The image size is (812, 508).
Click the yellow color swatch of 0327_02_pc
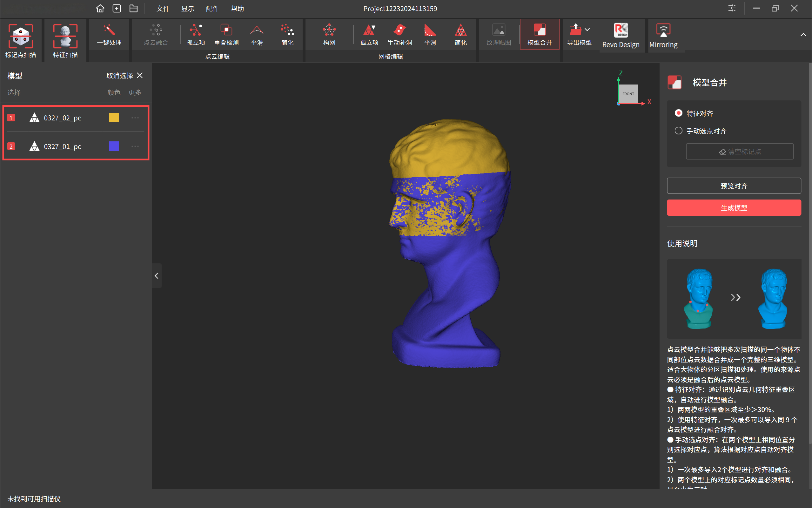114,118
